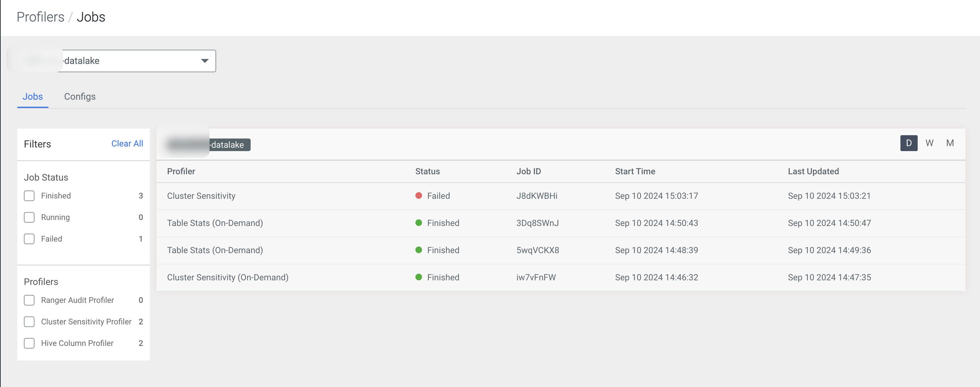Click the datalake combo box field
The image size is (980, 387).
[129, 61]
